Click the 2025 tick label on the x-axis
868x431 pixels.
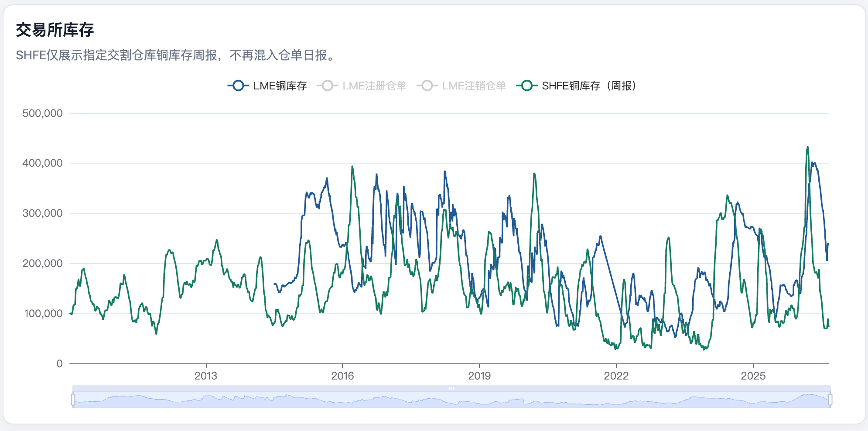(753, 376)
